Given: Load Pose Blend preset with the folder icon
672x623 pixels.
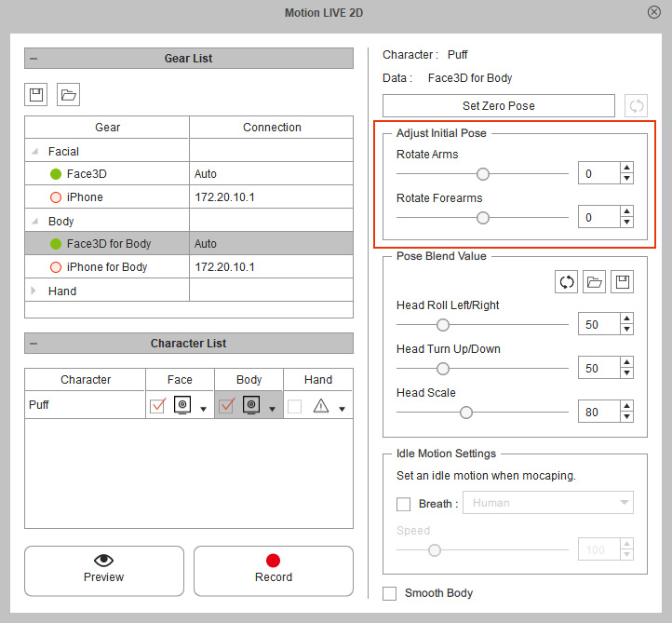Looking at the screenshot, I should coord(594,282).
